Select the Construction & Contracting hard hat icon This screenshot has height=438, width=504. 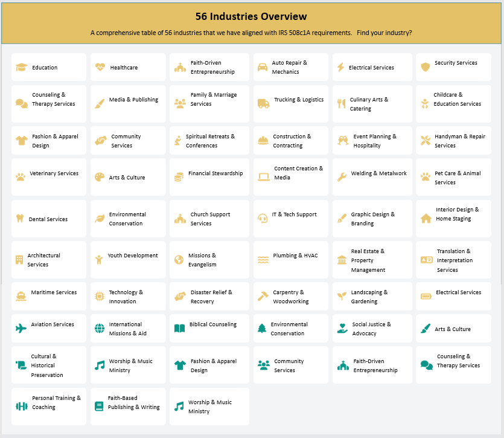pyautogui.click(x=263, y=141)
